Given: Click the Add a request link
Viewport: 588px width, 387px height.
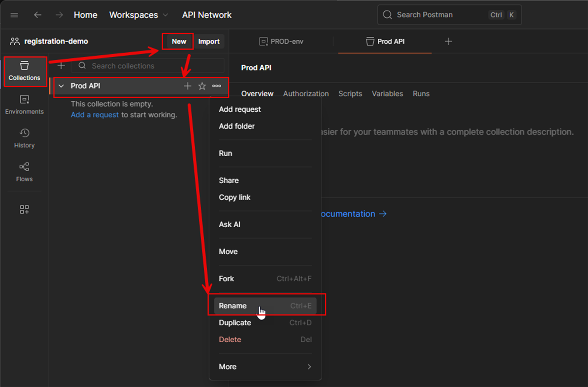Looking at the screenshot, I should [95, 114].
